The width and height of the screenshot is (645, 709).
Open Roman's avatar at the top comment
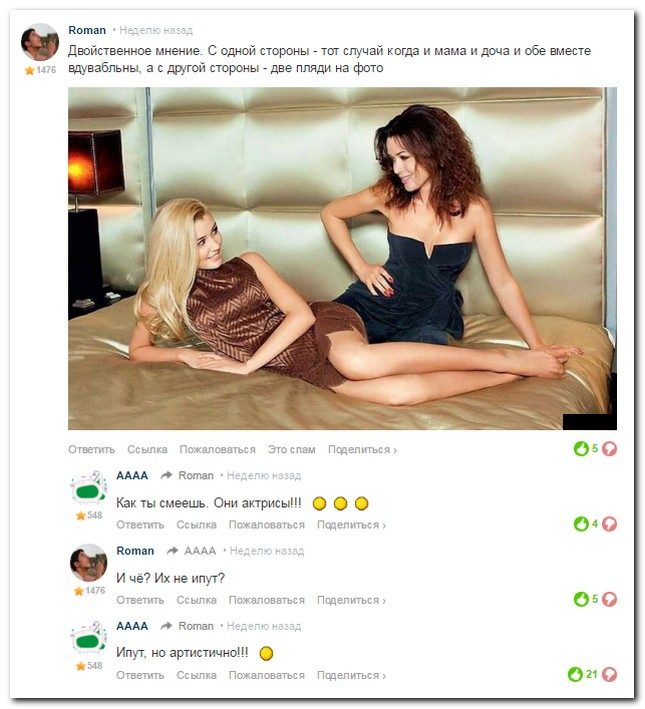tap(40, 42)
